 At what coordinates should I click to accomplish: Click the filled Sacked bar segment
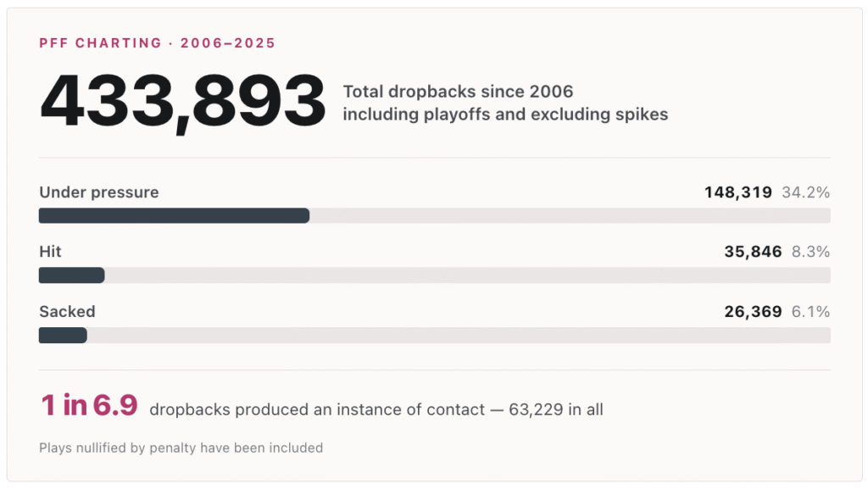pos(63,336)
